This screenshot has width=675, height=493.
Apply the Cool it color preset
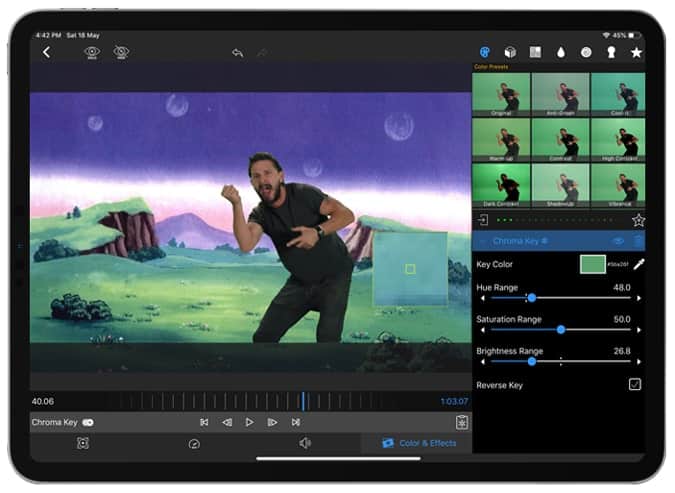pos(618,94)
